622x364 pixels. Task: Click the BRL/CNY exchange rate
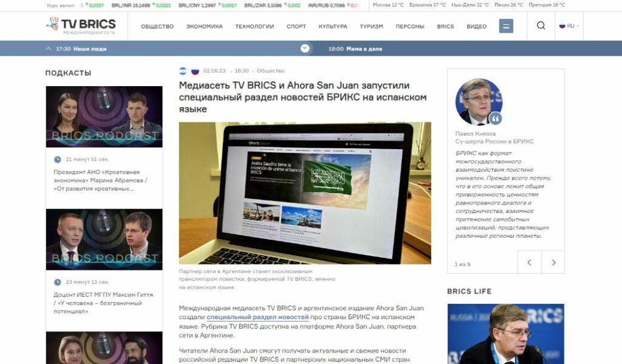click(208, 5)
